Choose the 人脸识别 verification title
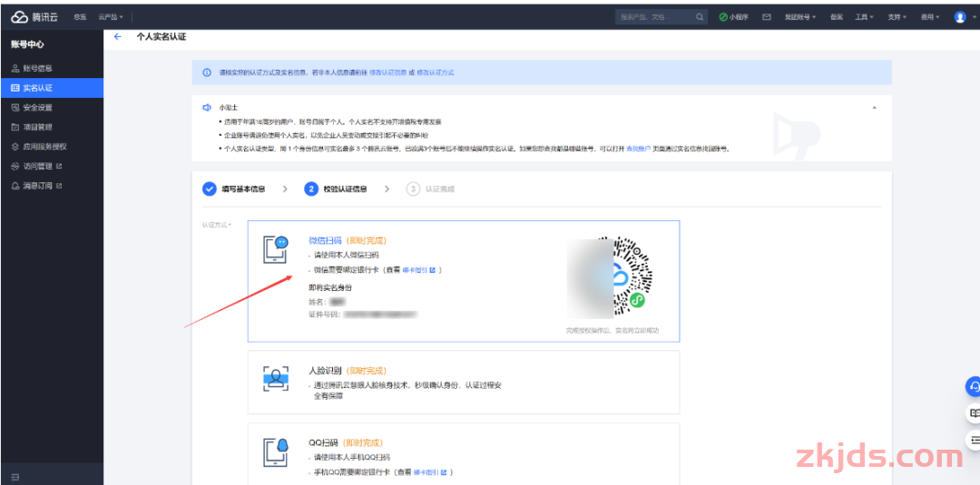The height and width of the screenshot is (485, 980). pyautogui.click(x=325, y=371)
